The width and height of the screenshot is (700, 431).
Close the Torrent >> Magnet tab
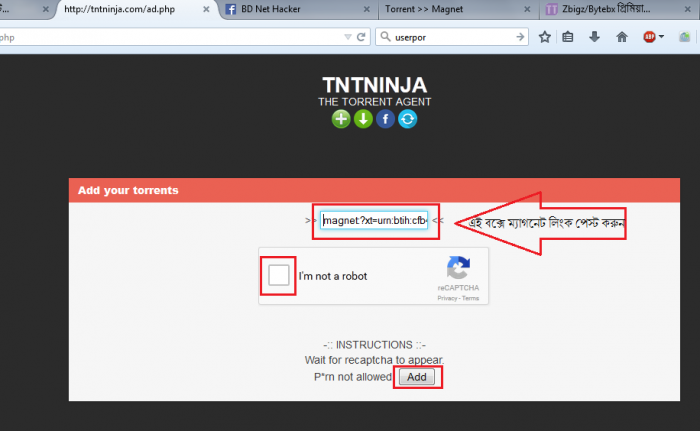click(527, 9)
